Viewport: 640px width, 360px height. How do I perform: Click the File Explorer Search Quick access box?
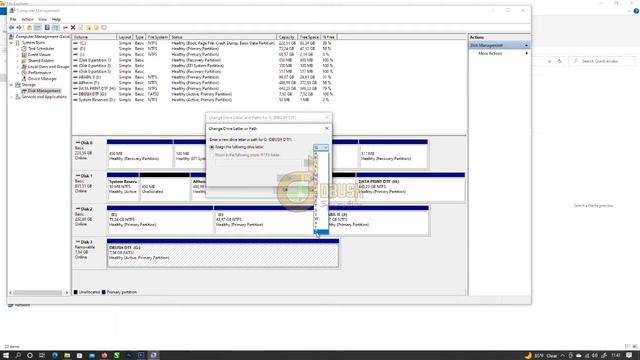602,61
